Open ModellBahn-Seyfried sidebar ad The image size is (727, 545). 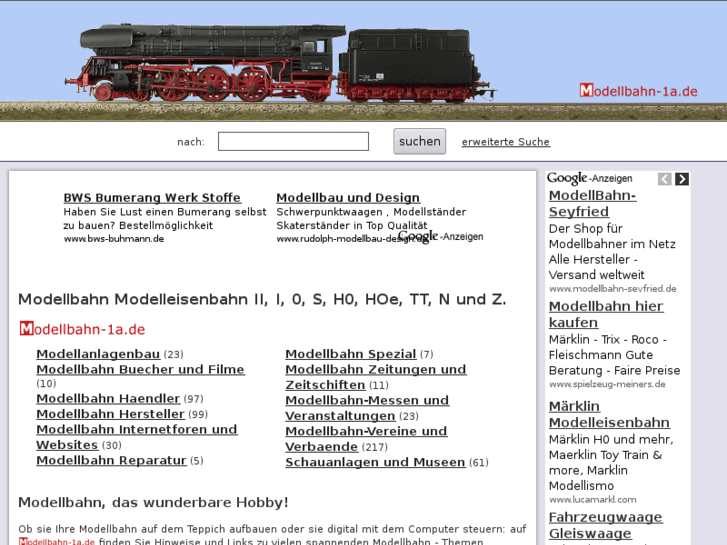(593, 203)
